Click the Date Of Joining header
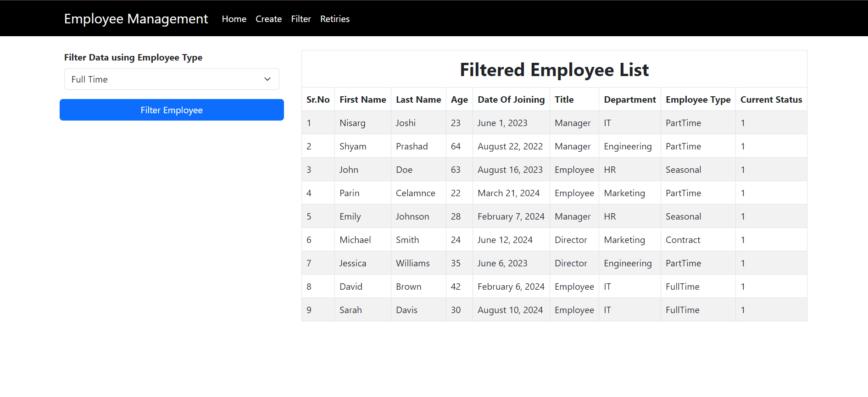 coord(511,99)
